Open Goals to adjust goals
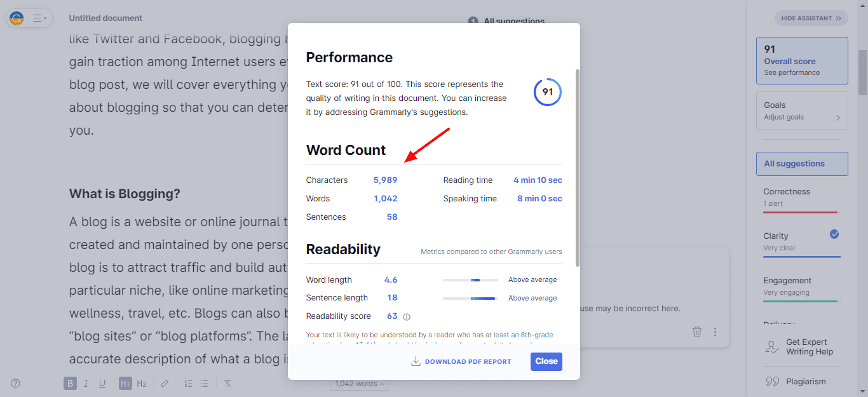Image resolution: width=868 pixels, height=397 pixels. (802, 111)
